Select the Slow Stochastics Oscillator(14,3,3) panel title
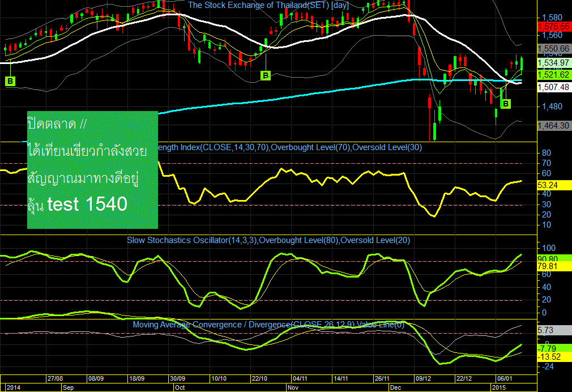Screen dimensions: 572x392 [x=268, y=240]
